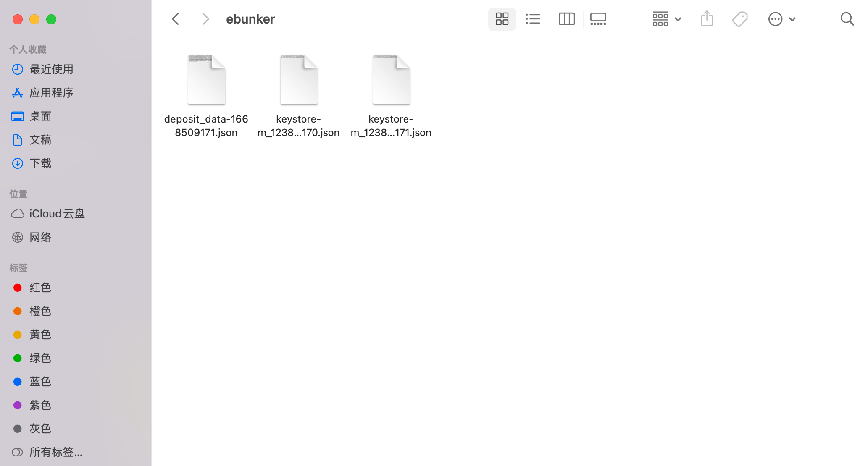Click the 个人收藏 section header

coord(28,50)
